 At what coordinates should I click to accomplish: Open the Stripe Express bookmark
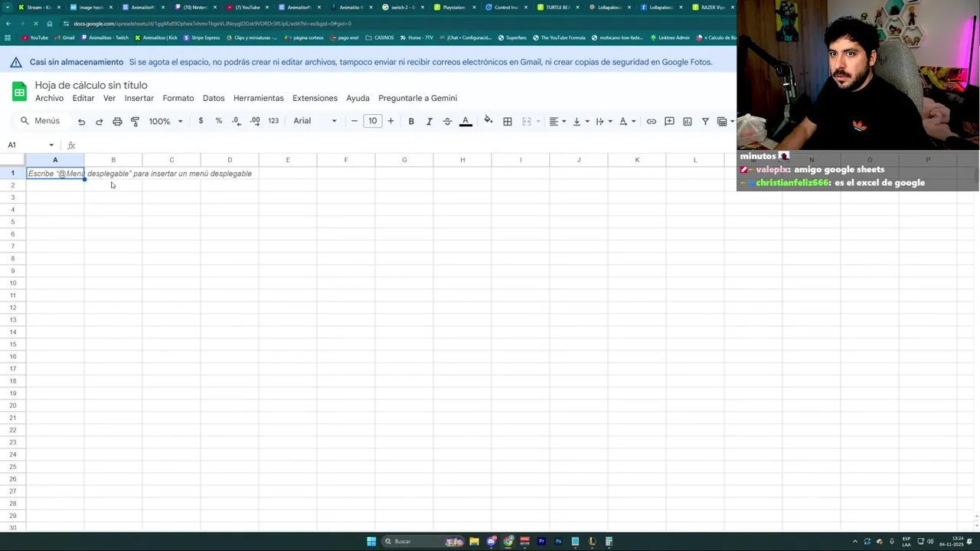(201, 37)
